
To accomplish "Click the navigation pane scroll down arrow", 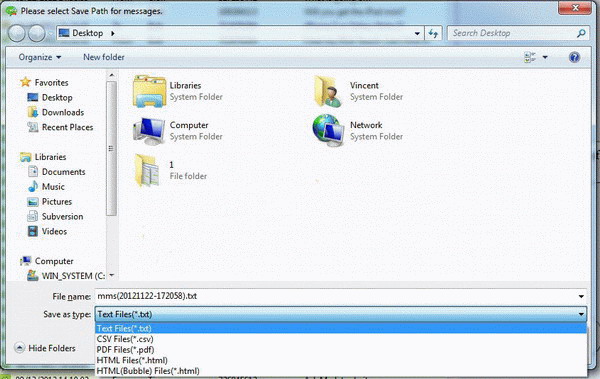I will click(x=111, y=275).
